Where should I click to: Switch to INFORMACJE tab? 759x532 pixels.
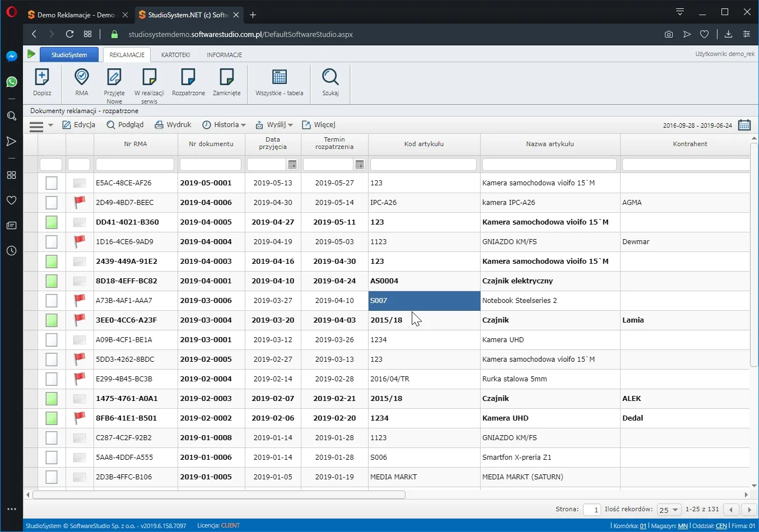(x=224, y=55)
